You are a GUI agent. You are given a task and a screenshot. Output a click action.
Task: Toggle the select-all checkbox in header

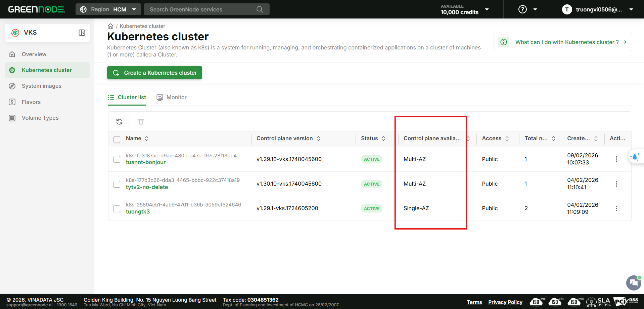tap(117, 139)
